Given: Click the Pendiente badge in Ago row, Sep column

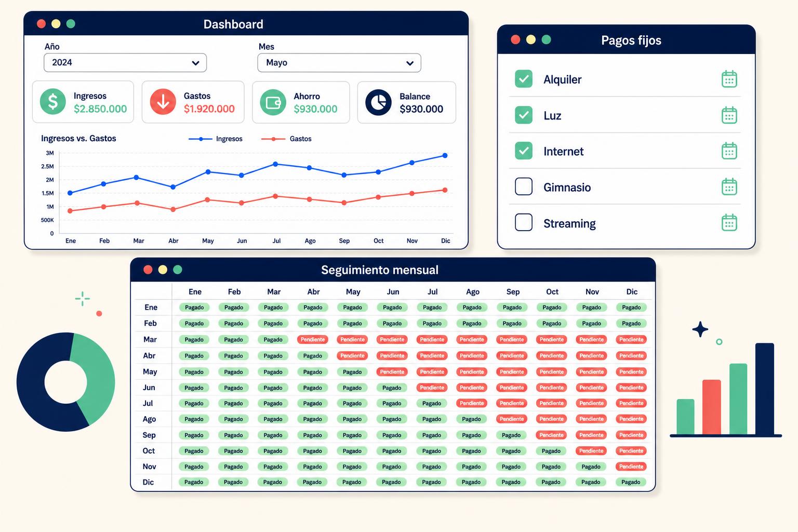Looking at the screenshot, I should 512,419.
